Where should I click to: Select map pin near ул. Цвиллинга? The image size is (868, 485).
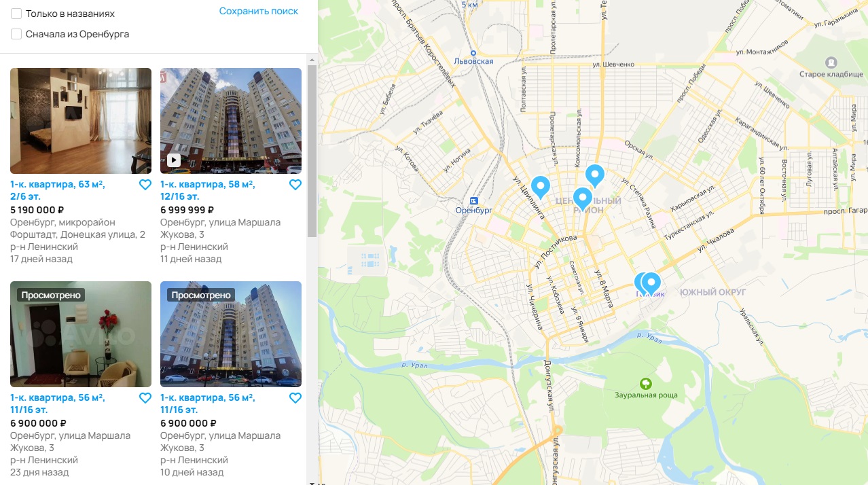[x=540, y=187]
